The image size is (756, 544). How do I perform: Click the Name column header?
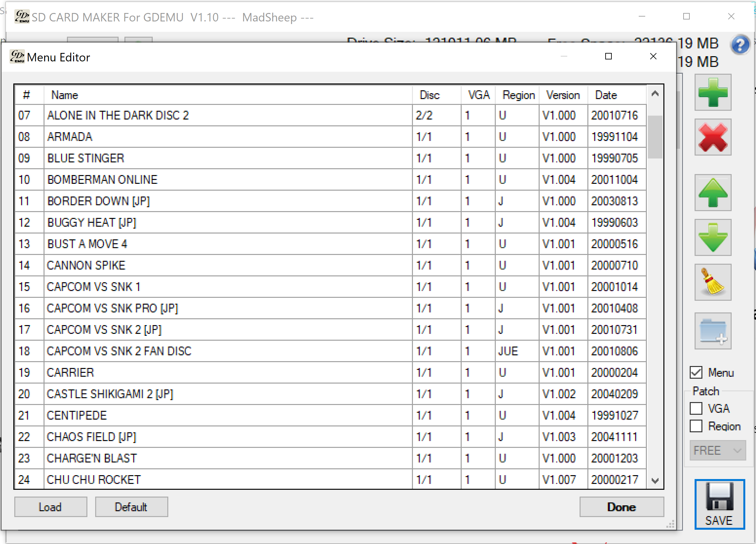228,95
